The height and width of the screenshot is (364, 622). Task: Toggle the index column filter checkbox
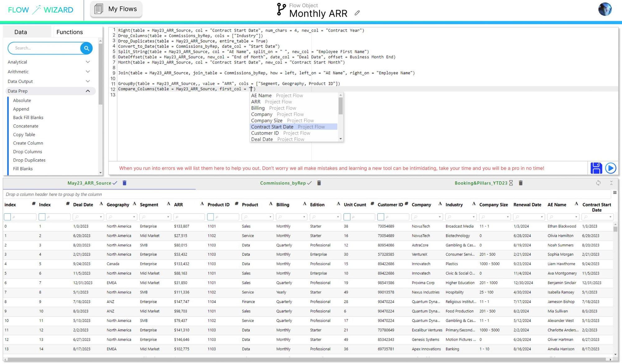[x=7, y=217]
